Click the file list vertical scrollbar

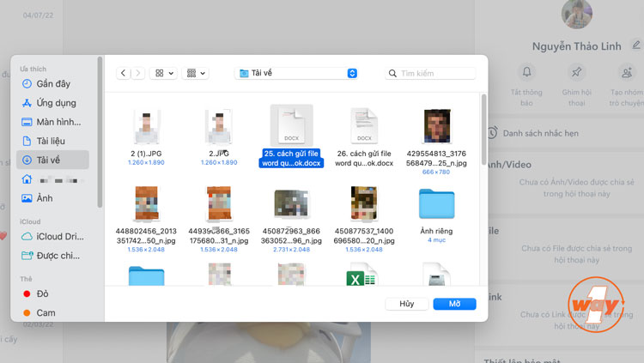(483, 130)
